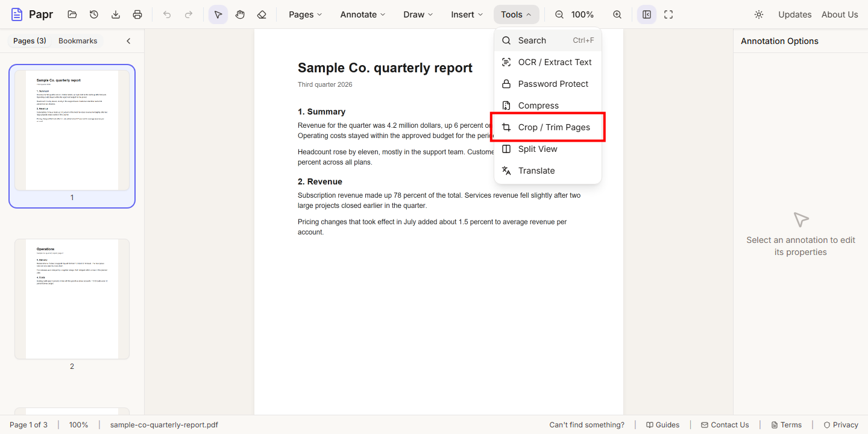The width and height of the screenshot is (868, 434).
Task: Open the Privacy footer link
Action: (841, 425)
